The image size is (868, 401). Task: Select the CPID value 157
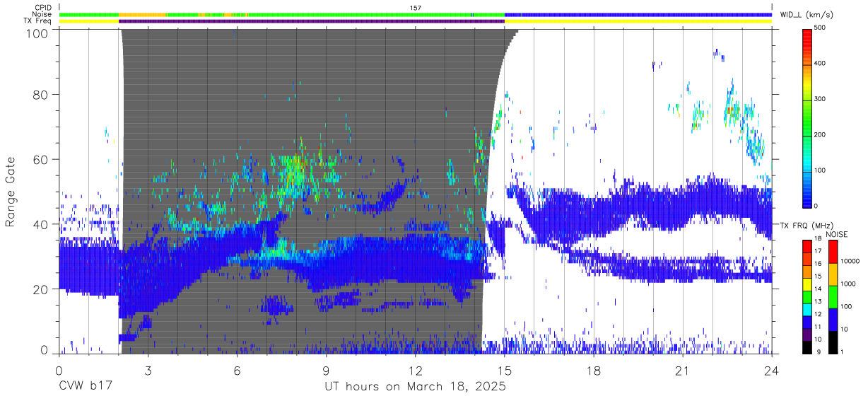(x=416, y=8)
